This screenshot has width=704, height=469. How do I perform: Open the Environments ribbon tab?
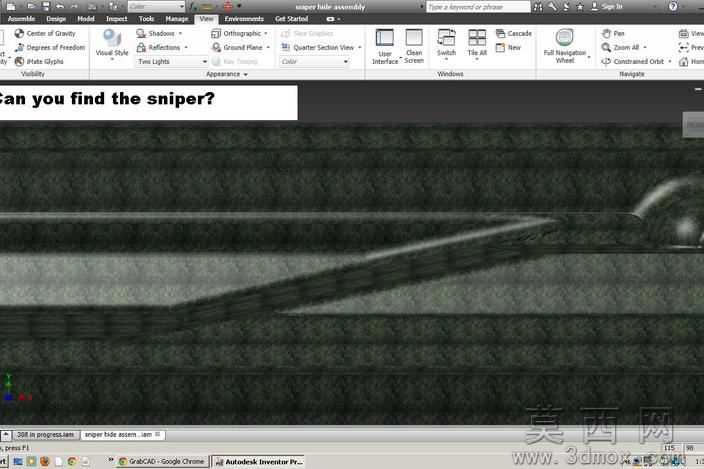coord(244,19)
